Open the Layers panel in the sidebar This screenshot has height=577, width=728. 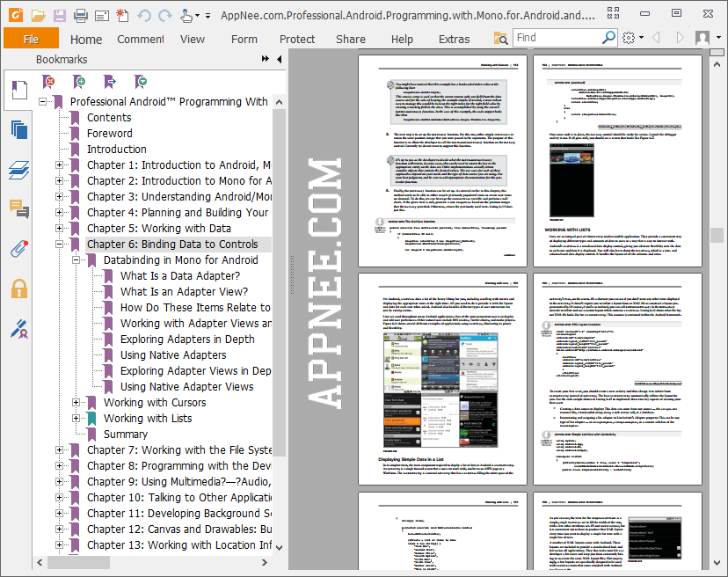click(19, 170)
